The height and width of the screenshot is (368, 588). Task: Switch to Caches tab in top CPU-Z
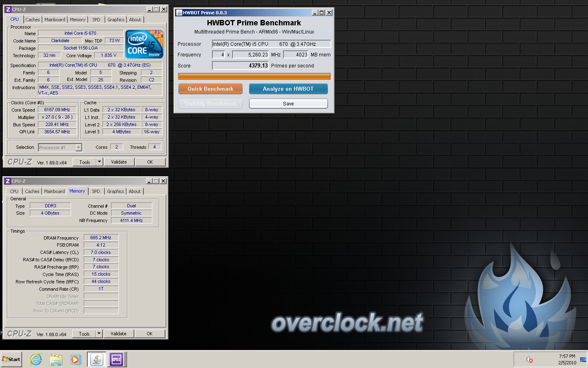coord(33,20)
